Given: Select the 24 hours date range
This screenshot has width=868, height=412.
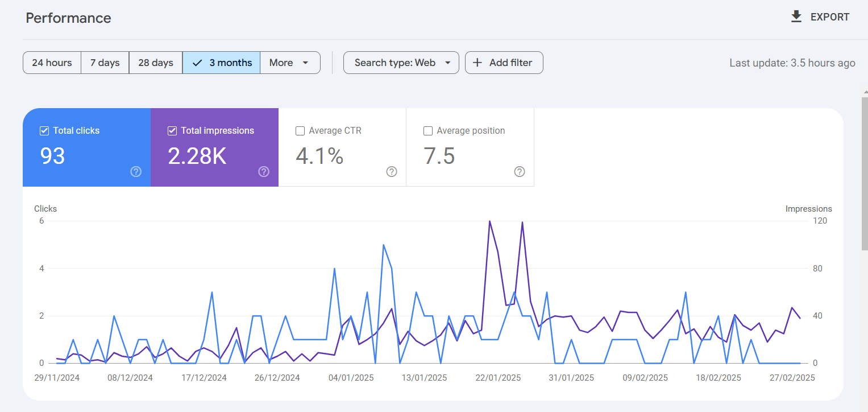Looking at the screenshot, I should click(52, 63).
